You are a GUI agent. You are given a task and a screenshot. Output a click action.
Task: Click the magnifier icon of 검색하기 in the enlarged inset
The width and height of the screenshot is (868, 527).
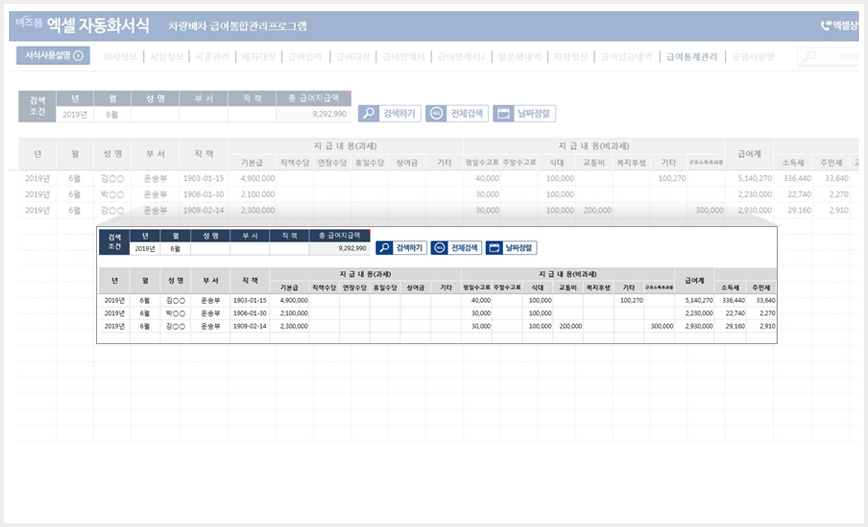384,247
